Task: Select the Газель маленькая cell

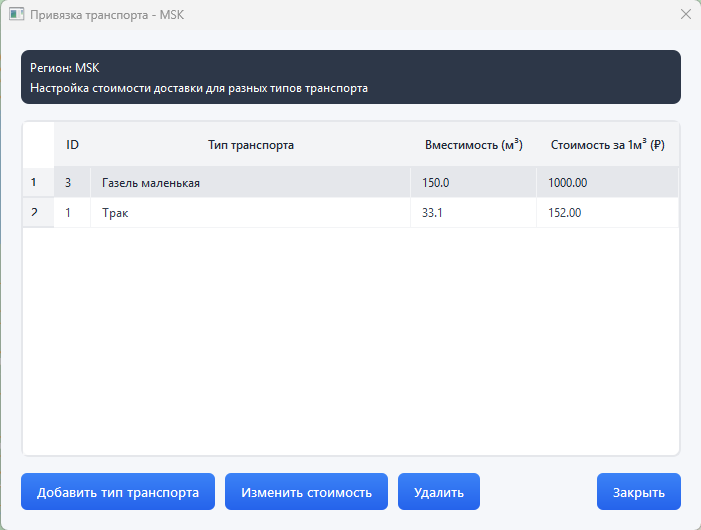Action: (x=250, y=183)
